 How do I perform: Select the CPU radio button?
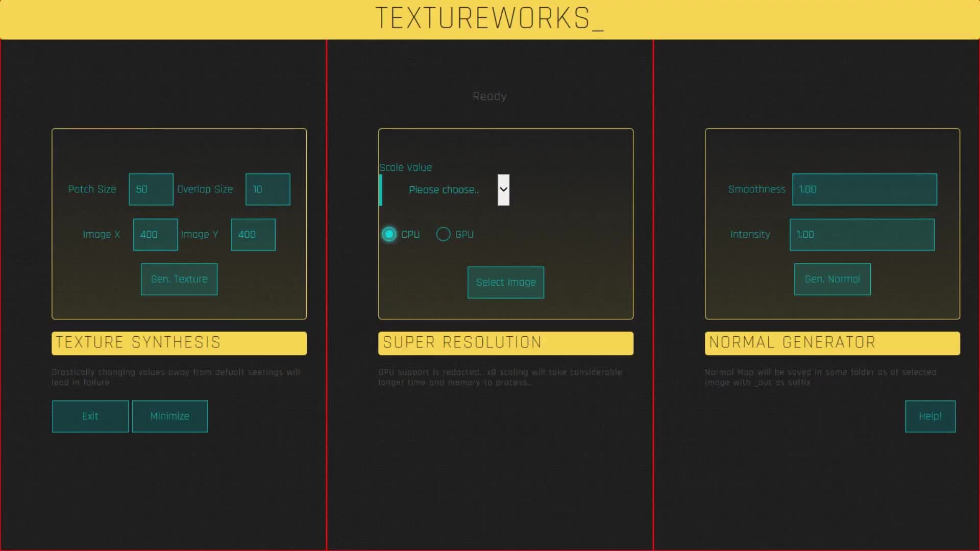389,234
